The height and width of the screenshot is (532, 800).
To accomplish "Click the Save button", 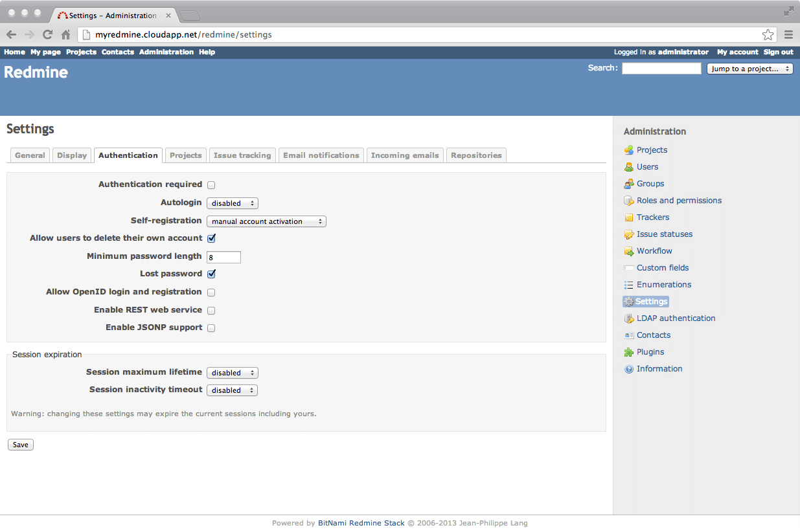I will point(20,444).
